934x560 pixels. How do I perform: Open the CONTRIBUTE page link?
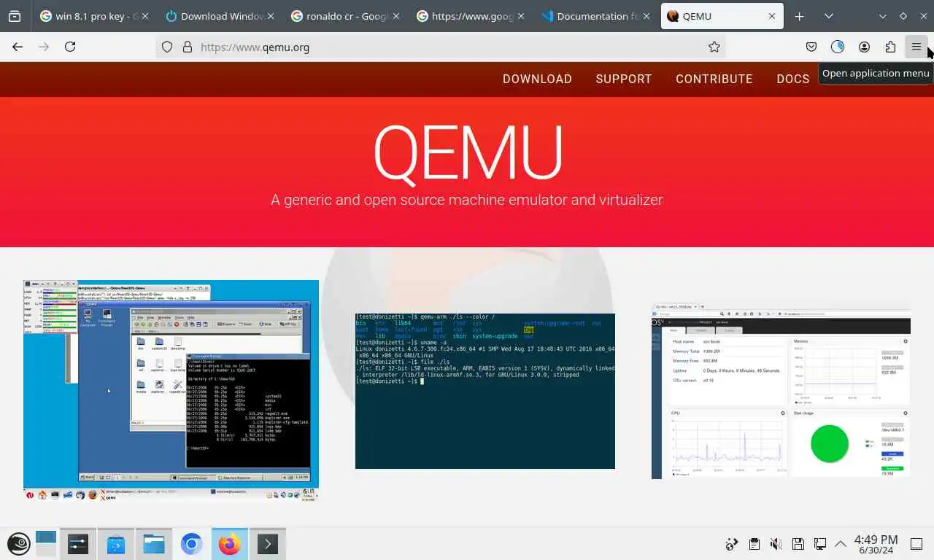click(x=714, y=79)
